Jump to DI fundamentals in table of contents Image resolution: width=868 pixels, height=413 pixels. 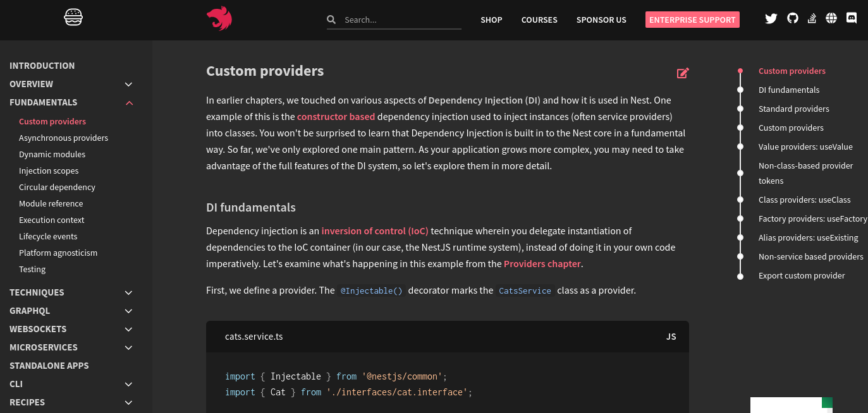pyautogui.click(x=789, y=90)
